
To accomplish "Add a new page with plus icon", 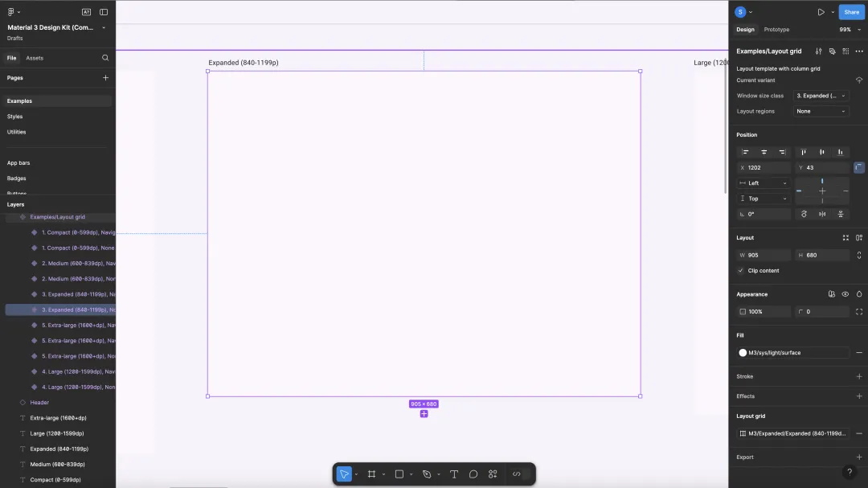I will click(105, 78).
